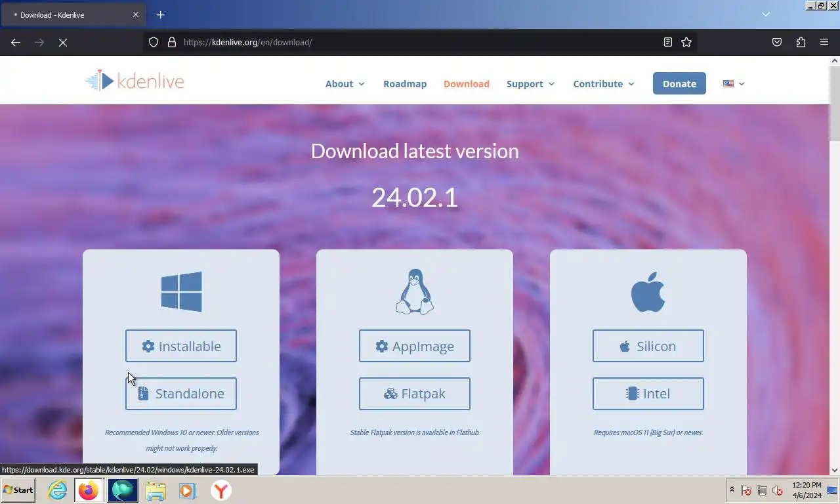This screenshot has width=840, height=504.
Task: Download the Windows Standalone version
Action: (181, 394)
